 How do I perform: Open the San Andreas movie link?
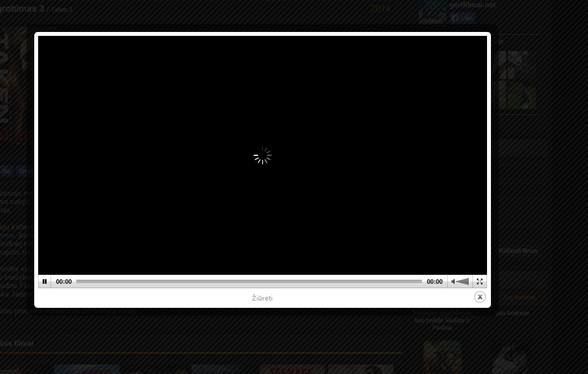[512, 313]
